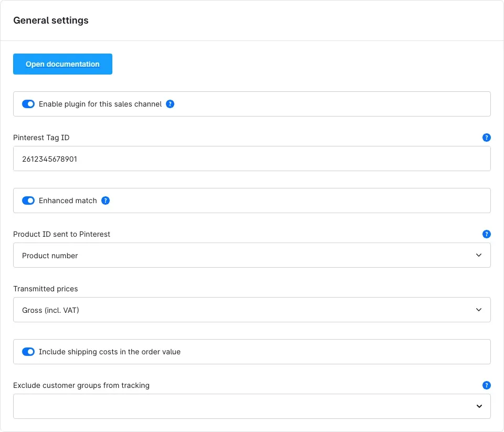504x432 pixels.
Task: Toggle Include shipping costs in order value
Action: tap(28, 352)
